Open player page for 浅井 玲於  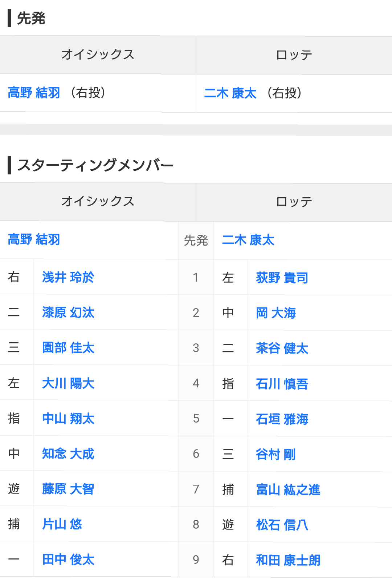(68, 277)
